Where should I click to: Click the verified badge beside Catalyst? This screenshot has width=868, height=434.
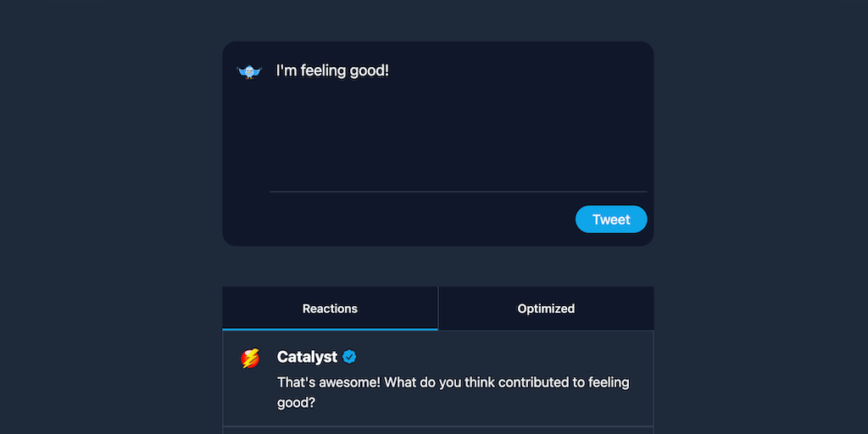click(349, 358)
